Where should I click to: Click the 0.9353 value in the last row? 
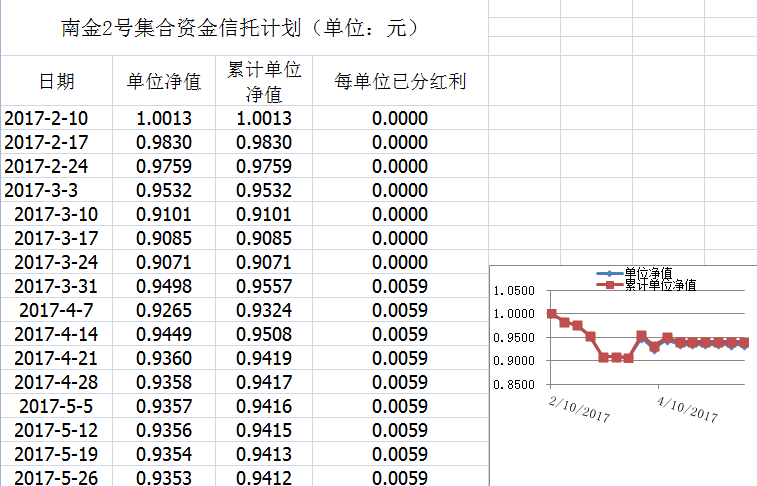pyautogui.click(x=164, y=478)
